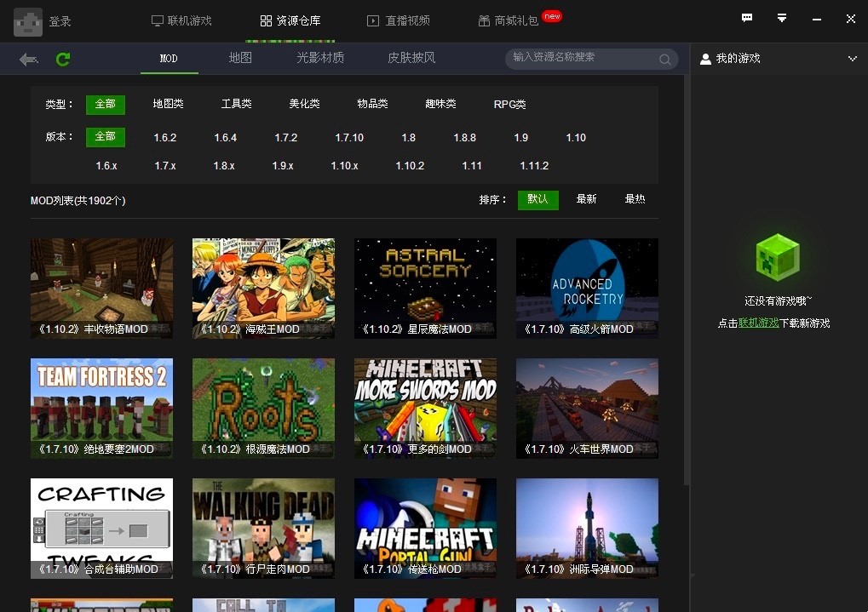Viewport: 868px width, 612px height.
Task: Click the 联机游戏 download link
Action: [758, 323]
